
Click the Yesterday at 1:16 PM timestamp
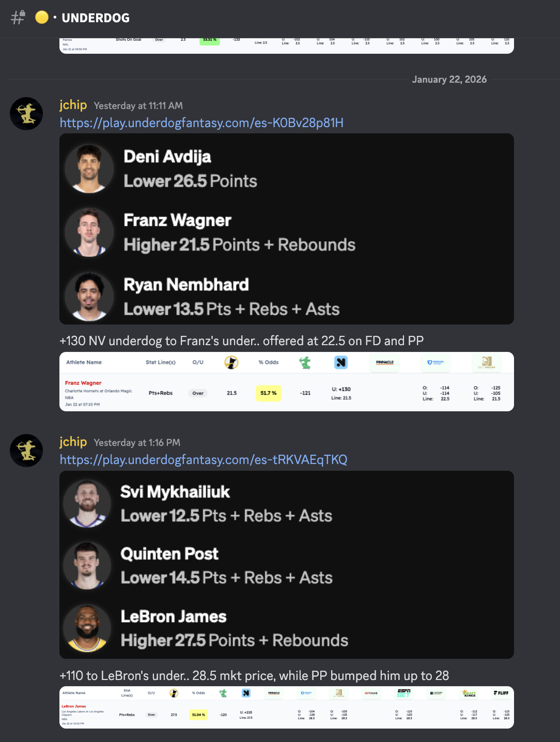[x=137, y=443]
